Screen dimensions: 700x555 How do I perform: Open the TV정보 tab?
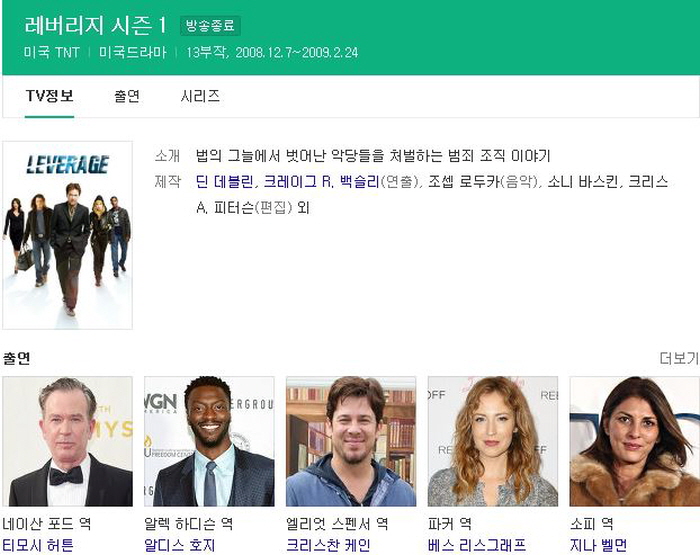point(49,96)
